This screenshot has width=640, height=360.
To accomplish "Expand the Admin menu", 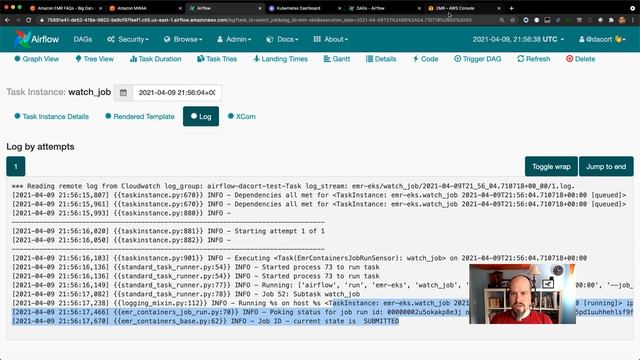I will 234,39.
